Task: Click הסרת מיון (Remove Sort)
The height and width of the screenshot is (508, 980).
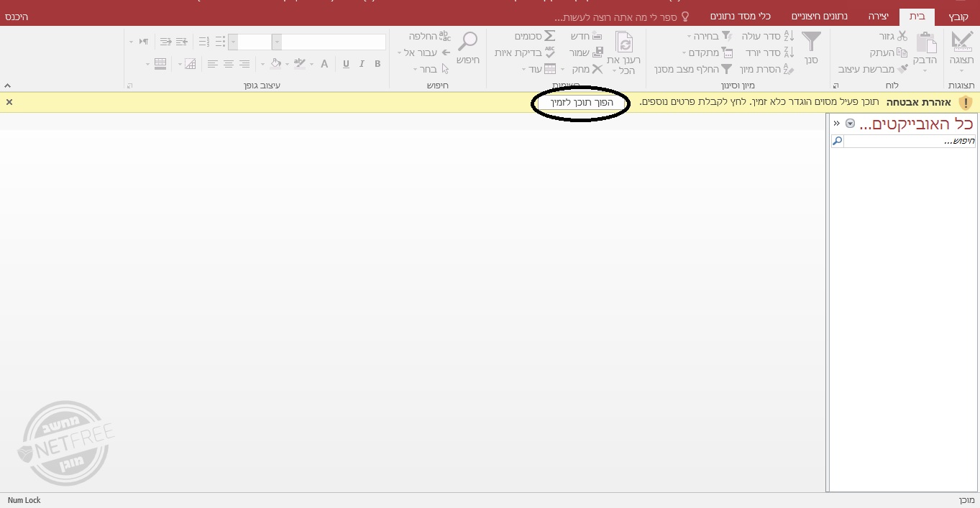Action: click(766, 70)
